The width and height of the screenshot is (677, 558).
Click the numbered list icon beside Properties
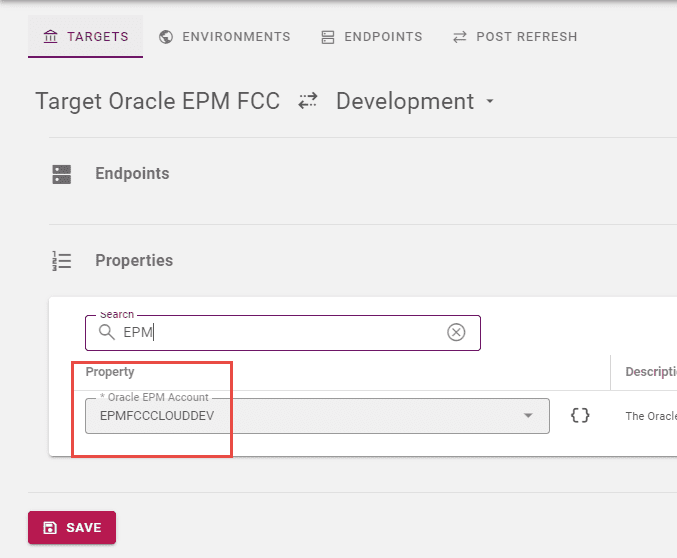62,261
